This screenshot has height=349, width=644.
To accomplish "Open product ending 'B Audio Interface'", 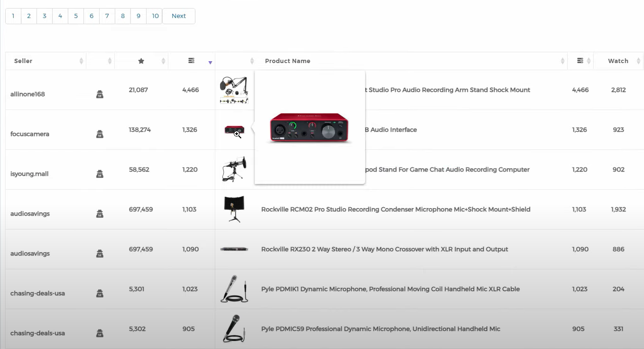I will tap(391, 130).
